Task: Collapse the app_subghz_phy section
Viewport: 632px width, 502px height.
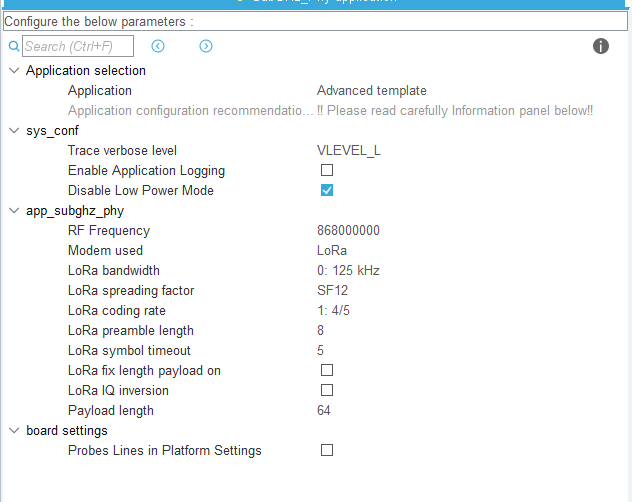Action: (x=13, y=210)
